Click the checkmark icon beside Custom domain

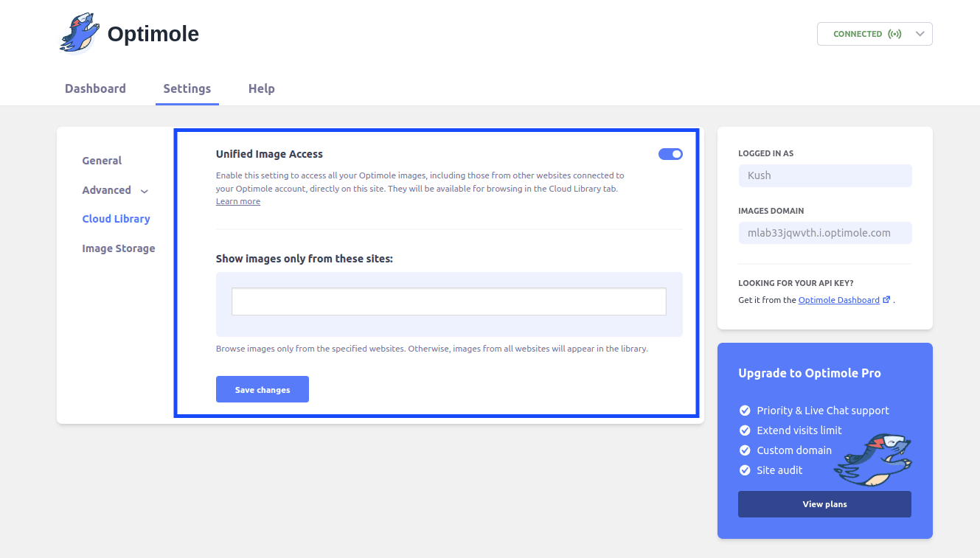pos(745,450)
